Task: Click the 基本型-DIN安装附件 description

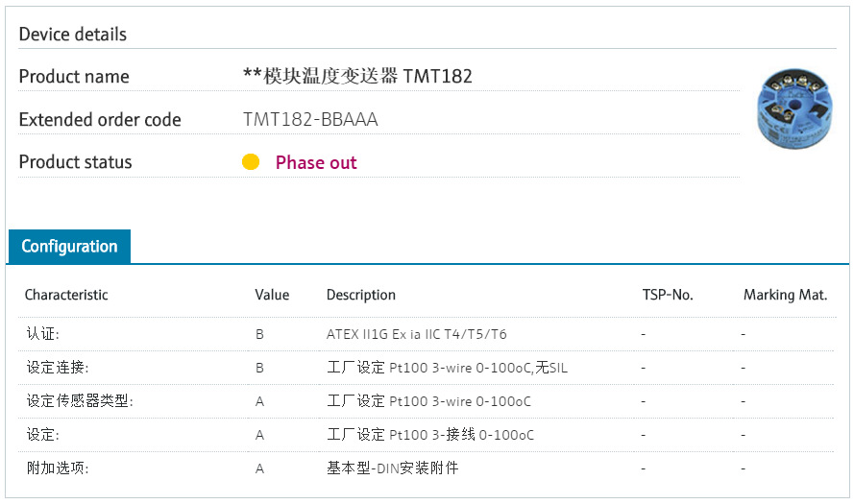Action: point(392,468)
